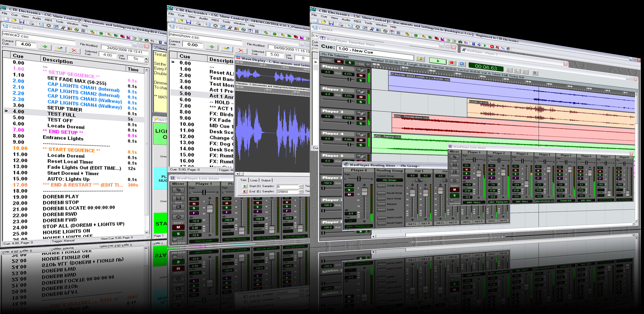Click MIDI socket button in middle Live Mixer
Screen dimensions: 644x314
[178, 217]
